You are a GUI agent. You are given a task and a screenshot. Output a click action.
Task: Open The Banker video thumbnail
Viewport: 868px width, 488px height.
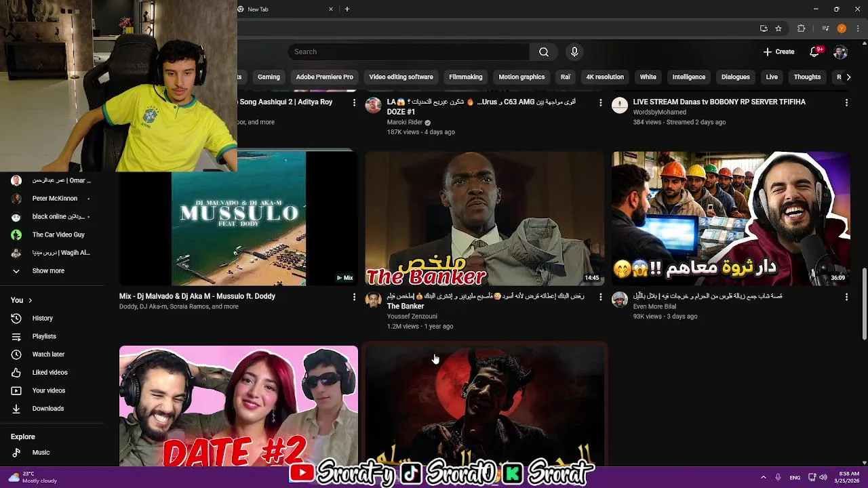(x=485, y=218)
